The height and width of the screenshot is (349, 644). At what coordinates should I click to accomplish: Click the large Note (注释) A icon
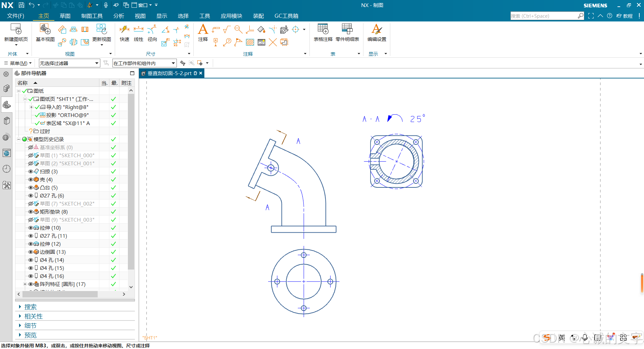pyautogui.click(x=203, y=30)
